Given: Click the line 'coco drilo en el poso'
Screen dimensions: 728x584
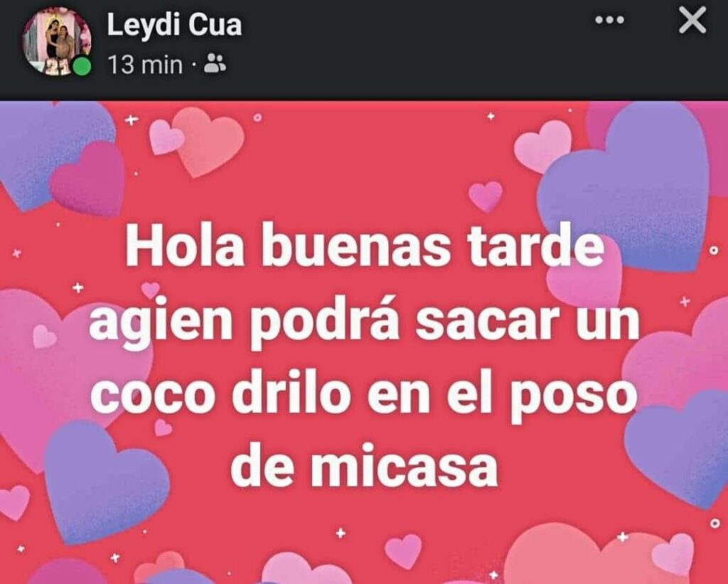Looking at the screenshot, I should point(364,396).
